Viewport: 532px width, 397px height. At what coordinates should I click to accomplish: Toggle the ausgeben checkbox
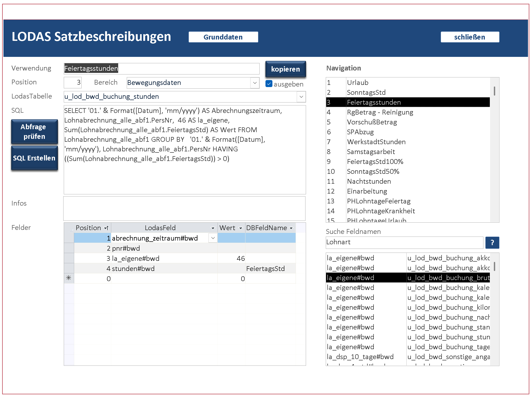(x=269, y=84)
